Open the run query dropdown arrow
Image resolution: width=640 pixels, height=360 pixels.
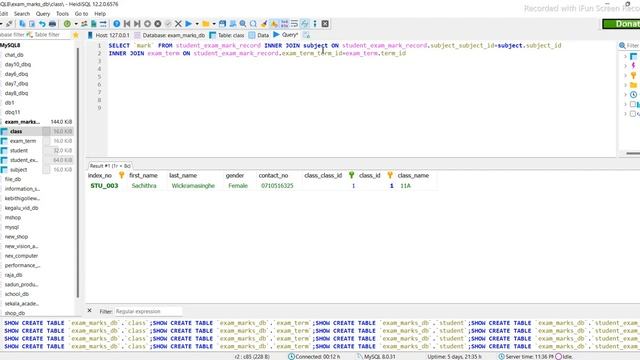click(197, 24)
